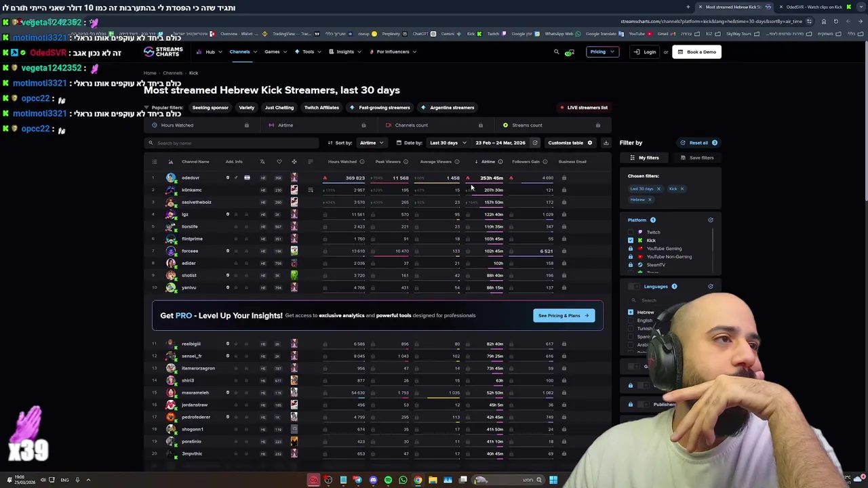This screenshot has width=868, height=488.
Task: Click the Reset all filters button
Action: click(x=698, y=143)
